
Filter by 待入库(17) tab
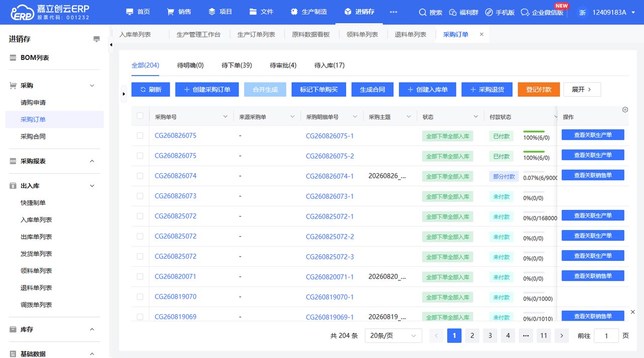coord(330,65)
